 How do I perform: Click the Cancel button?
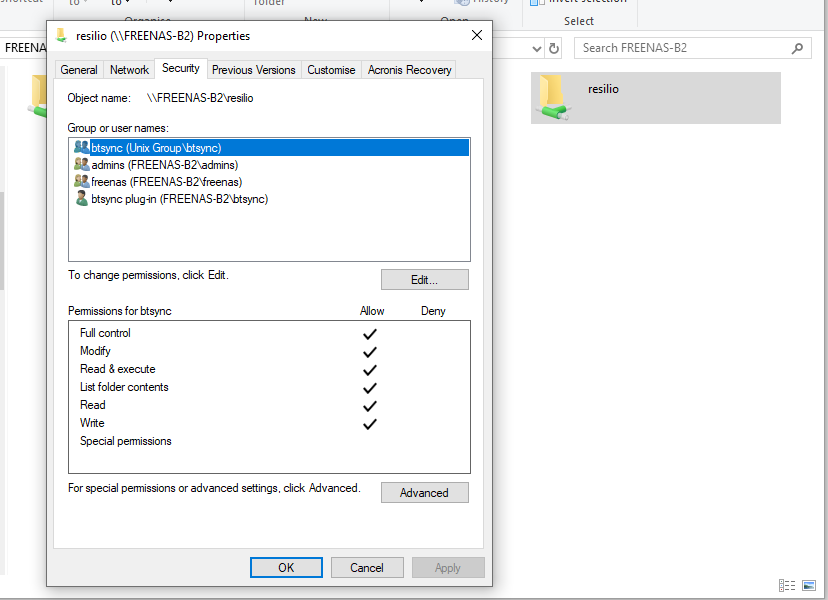[x=367, y=568]
